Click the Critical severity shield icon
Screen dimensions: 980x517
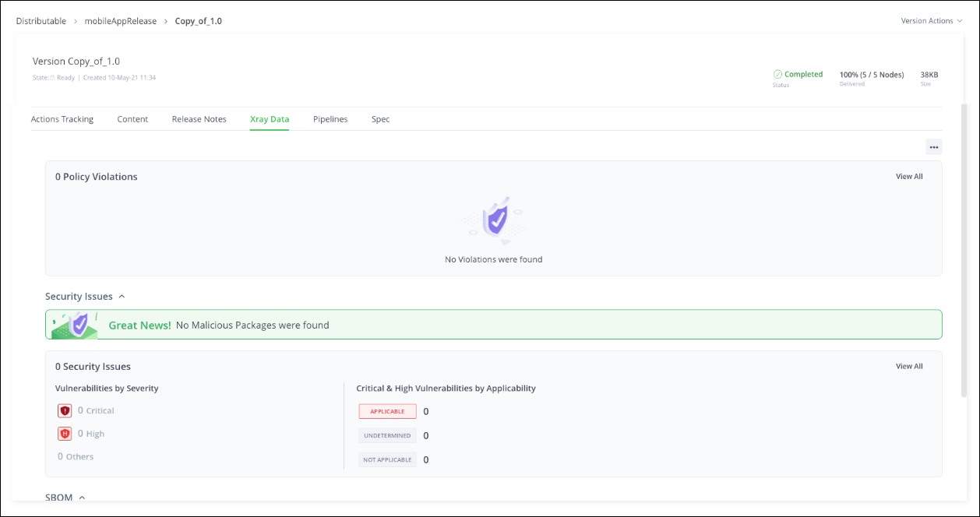(65, 410)
